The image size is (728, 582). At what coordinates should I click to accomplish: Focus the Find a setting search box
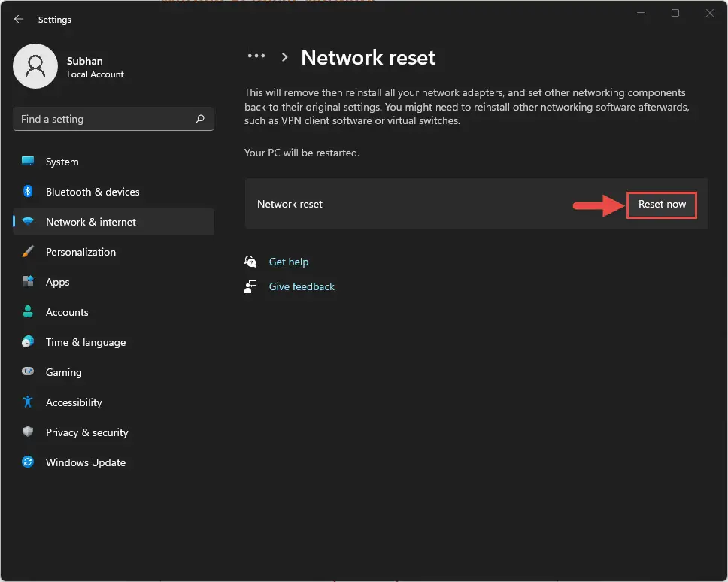105,119
